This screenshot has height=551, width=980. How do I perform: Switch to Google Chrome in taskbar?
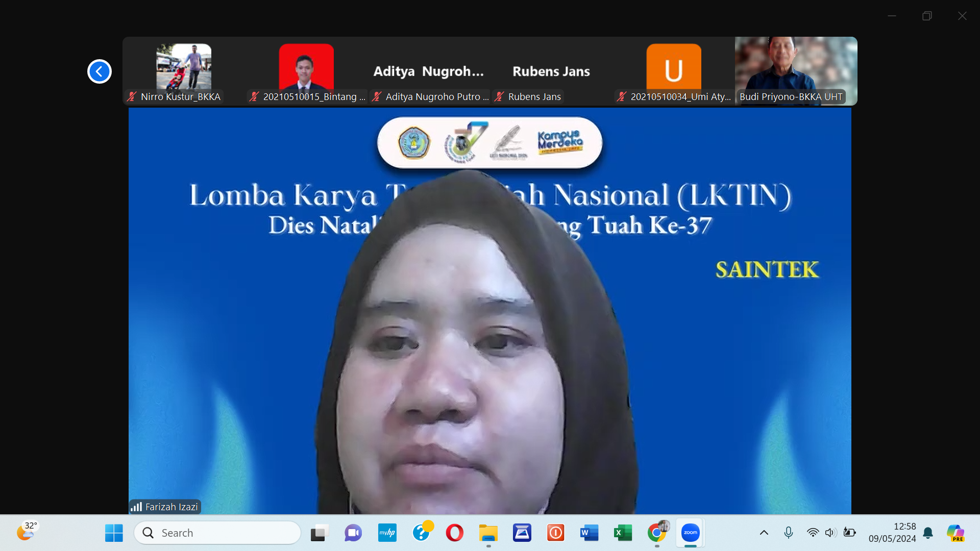(656, 533)
